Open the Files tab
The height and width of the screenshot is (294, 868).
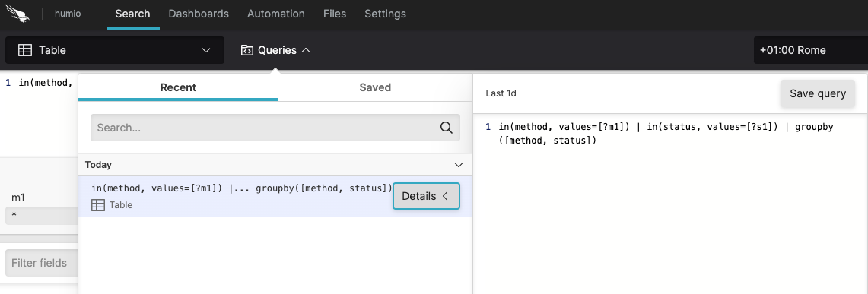tap(335, 14)
